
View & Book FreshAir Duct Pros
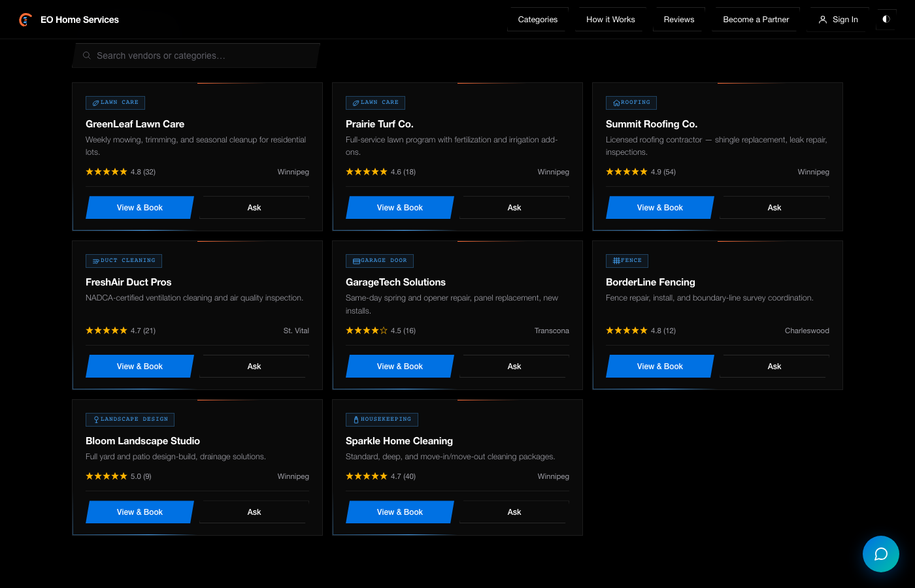pyautogui.click(x=140, y=367)
